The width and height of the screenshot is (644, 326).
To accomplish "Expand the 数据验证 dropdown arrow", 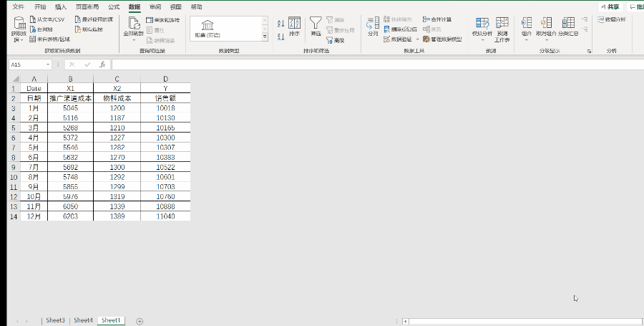I will click(418, 39).
